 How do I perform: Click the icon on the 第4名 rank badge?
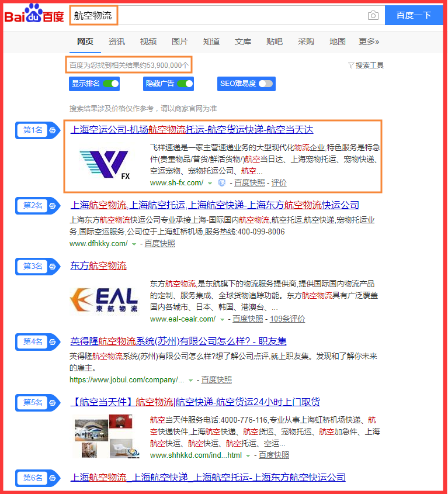[52, 342]
